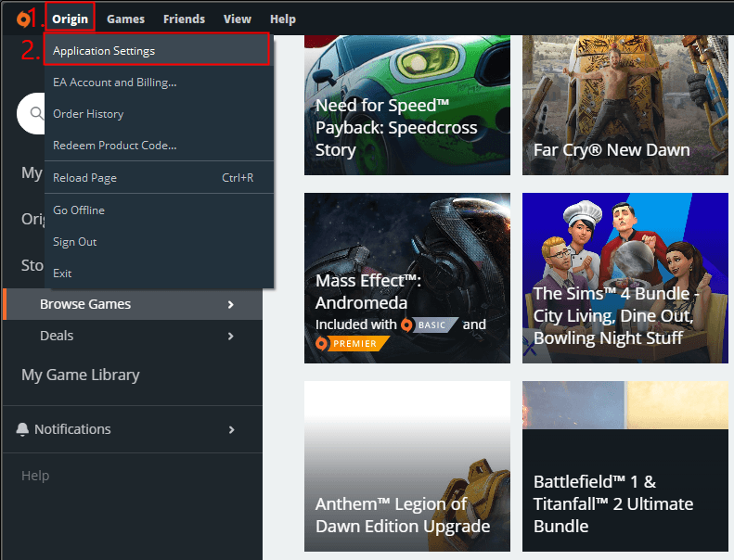Click the Premier access badge on Mass Effect
734x560 pixels.
(x=353, y=343)
